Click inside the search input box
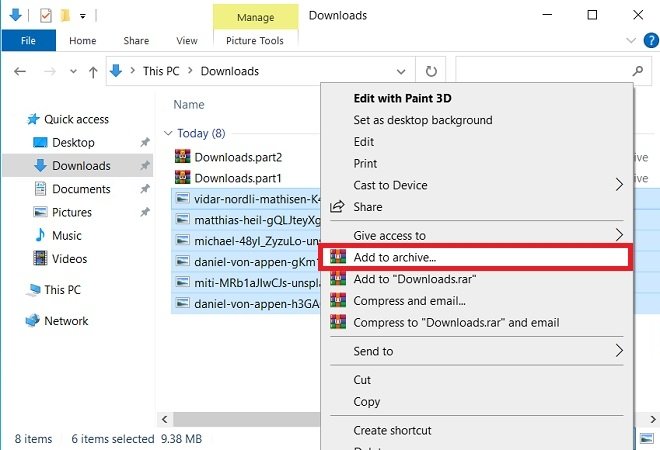Screen dimensions: 660x450 coord(543,71)
